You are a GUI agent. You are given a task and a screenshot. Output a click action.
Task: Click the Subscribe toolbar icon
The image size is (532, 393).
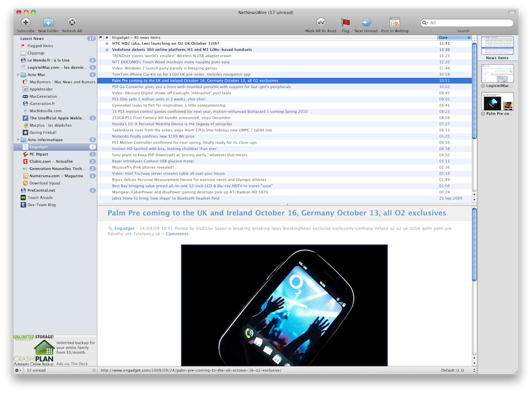(x=26, y=22)
